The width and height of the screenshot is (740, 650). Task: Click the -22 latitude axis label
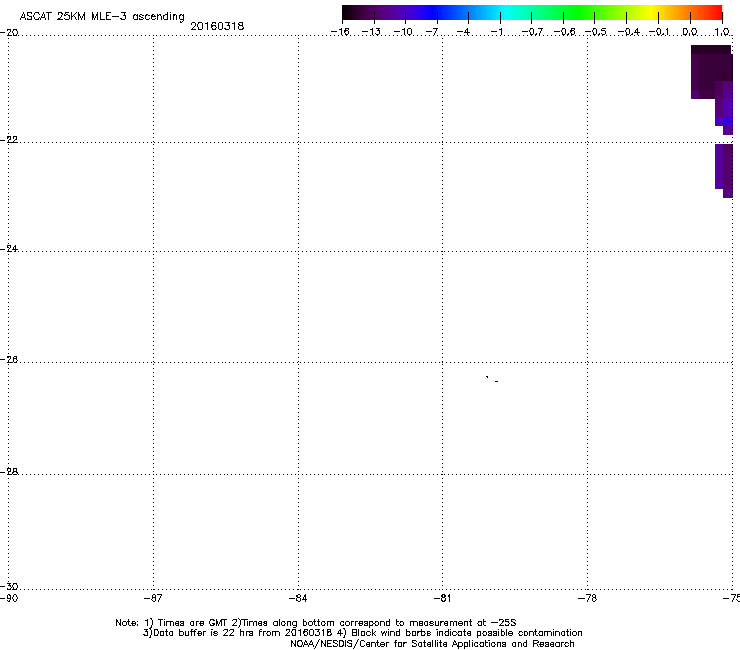(9, 140)
